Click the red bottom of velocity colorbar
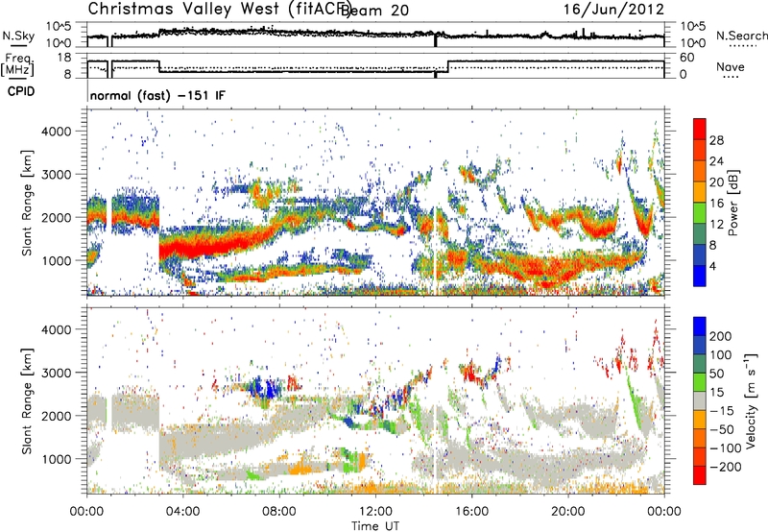The image size is (768, 532). coord(700,475)
